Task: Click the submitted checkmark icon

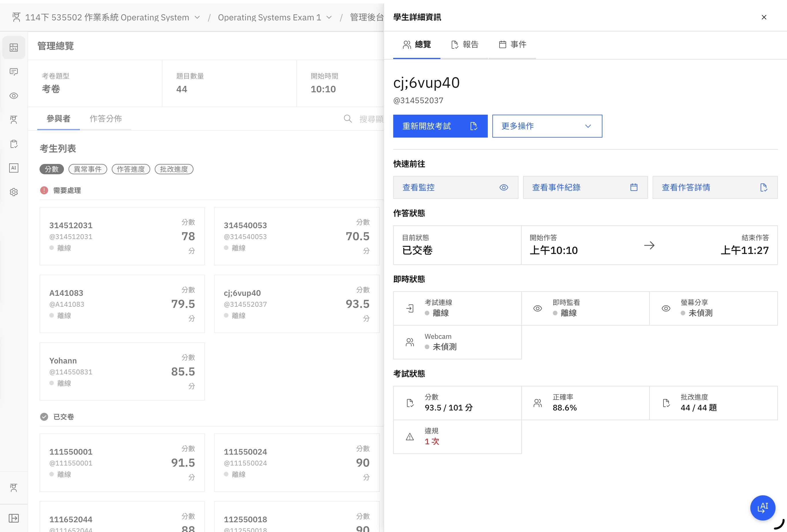Action: (44, 417)
